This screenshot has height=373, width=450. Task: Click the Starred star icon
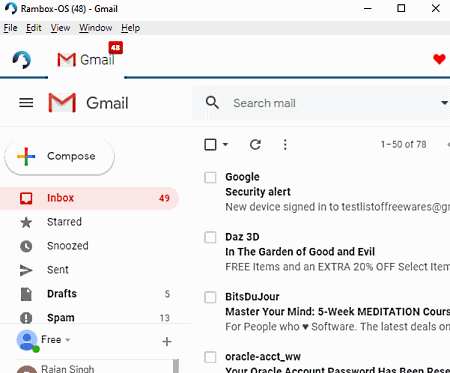(x=26, y=222)
